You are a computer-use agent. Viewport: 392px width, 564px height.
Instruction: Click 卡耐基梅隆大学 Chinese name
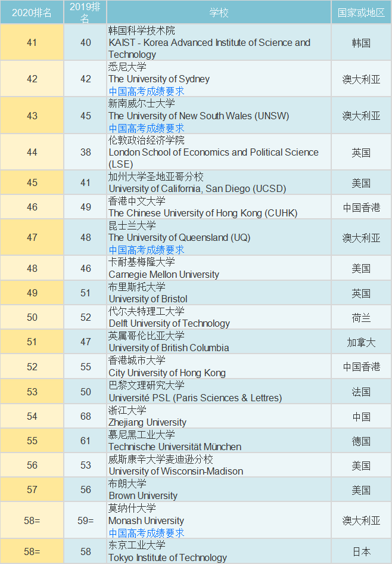(x=142, y=262)
